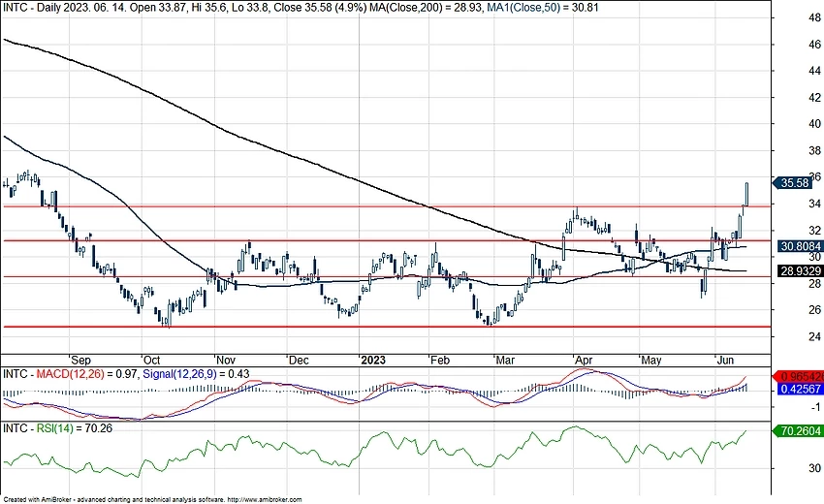
Task: Click the 38 price axis label
Action: coord(814,151)
